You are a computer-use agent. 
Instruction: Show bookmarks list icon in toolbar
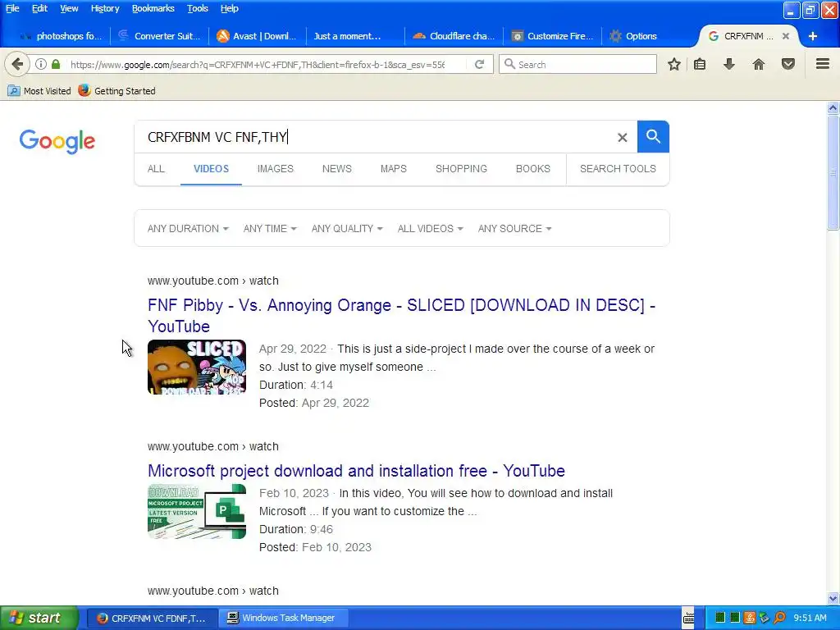pyautogui.click(x=700, y=64)
